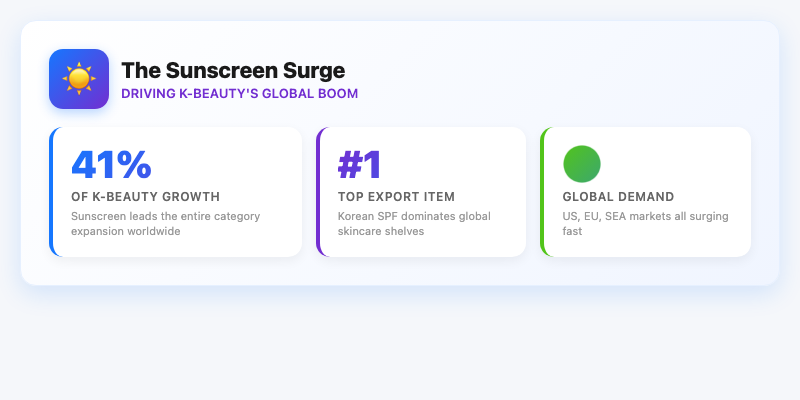The height and width of the screenshot is (400, 800).
Task: Click the green accent bar on the demand card
Action: pyautogui.click(x=542, y=192)
